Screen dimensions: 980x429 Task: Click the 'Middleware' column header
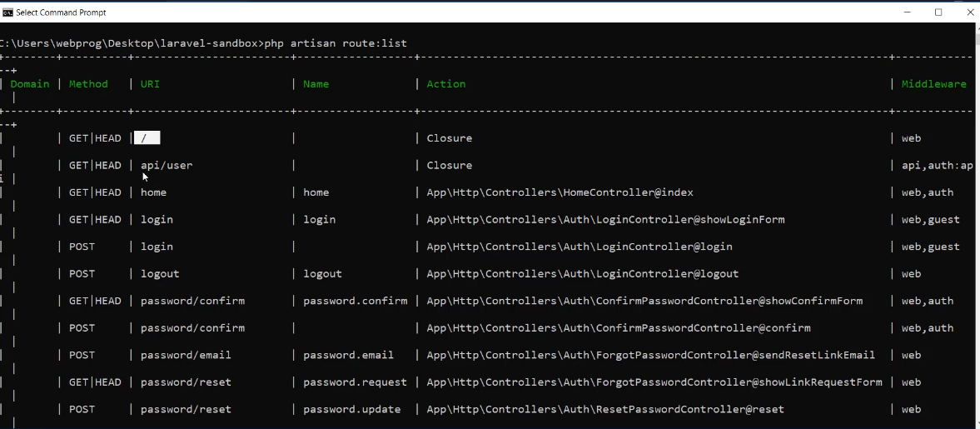[x=933, y=84]
